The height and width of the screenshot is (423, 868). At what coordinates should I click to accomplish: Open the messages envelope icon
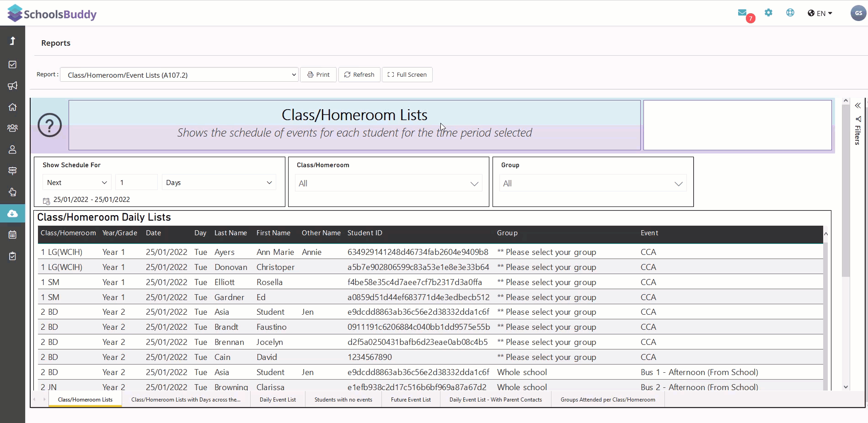click(742, 13)
